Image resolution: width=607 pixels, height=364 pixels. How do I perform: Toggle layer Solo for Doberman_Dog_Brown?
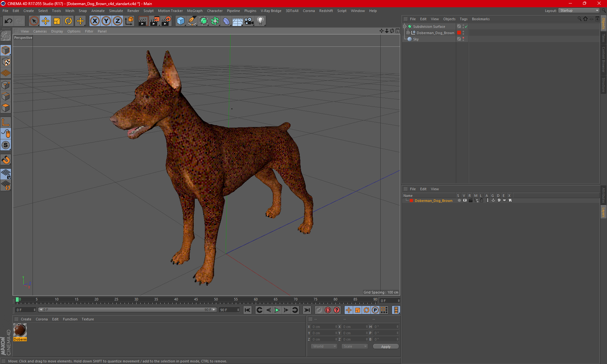[459, 200]
